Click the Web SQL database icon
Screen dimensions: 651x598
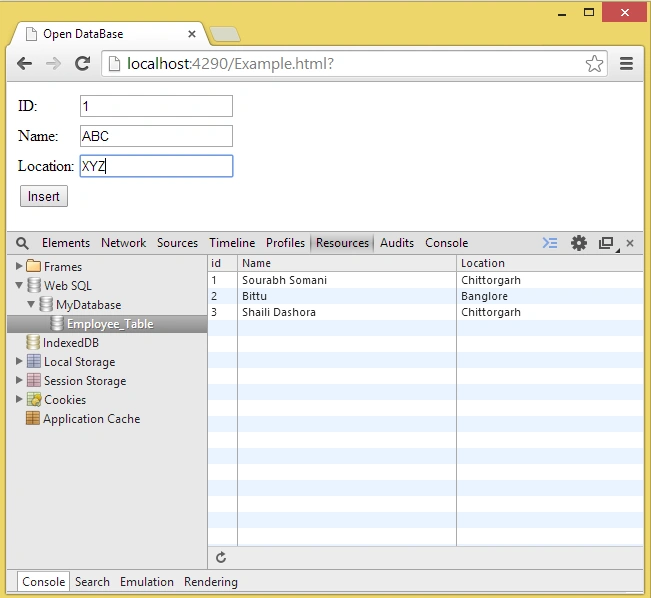[34, 285]
